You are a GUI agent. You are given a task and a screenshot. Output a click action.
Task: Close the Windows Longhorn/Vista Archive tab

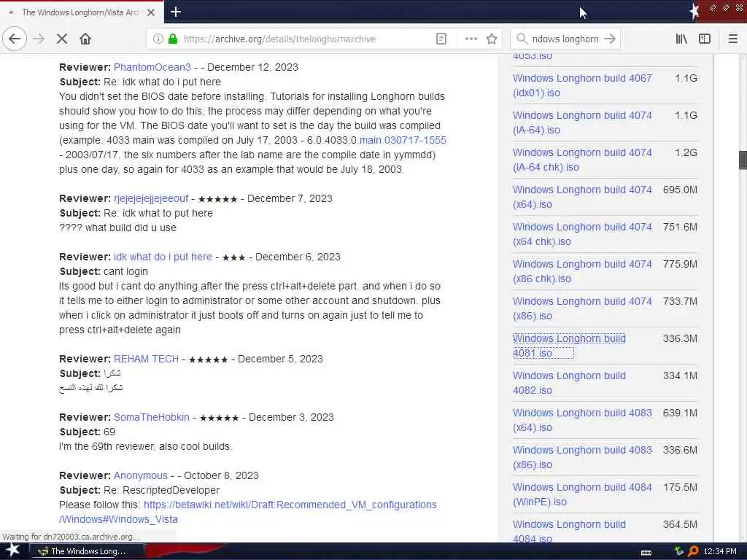point(150,12)
